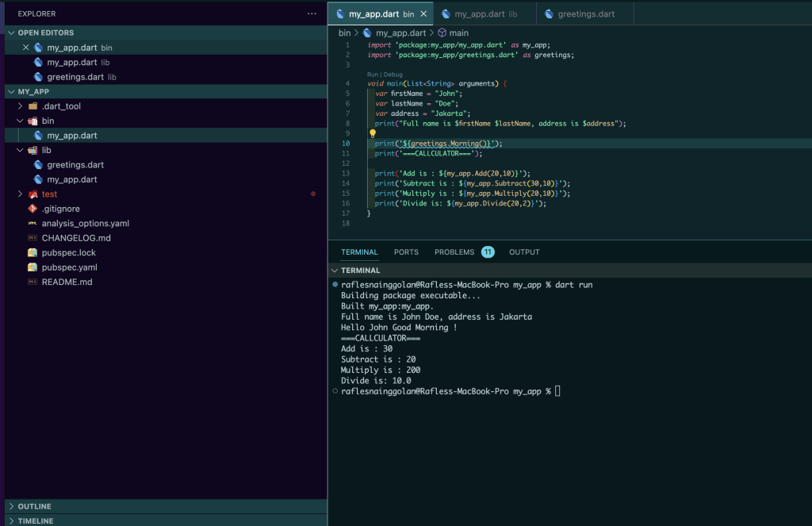812x526 pixels.
Task: Click Run code lens above main
Action: [373, 74]
